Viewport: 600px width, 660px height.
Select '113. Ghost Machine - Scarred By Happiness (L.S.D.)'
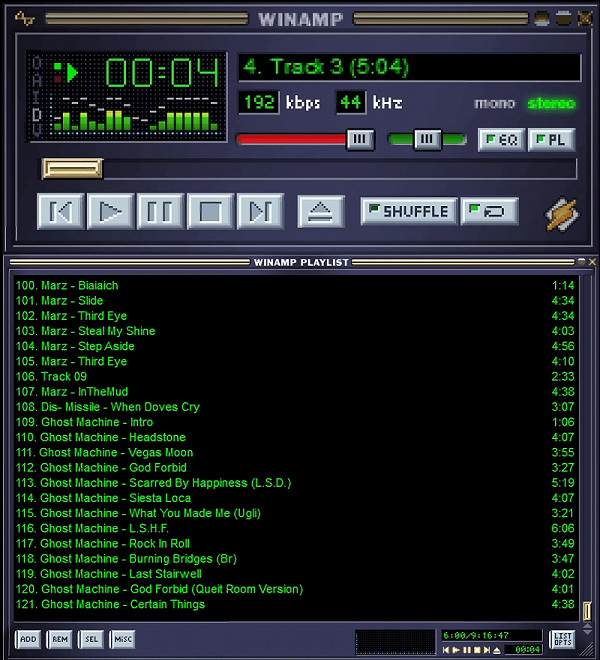coord(295,482)
